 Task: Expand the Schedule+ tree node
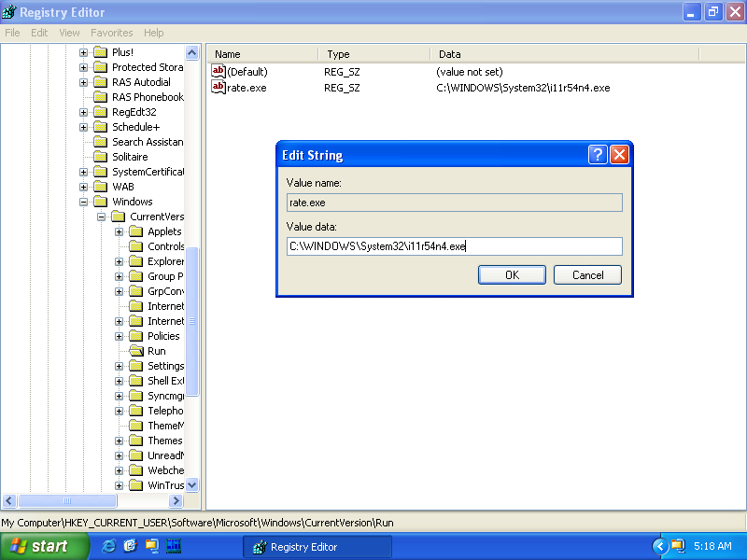[83, 127]
